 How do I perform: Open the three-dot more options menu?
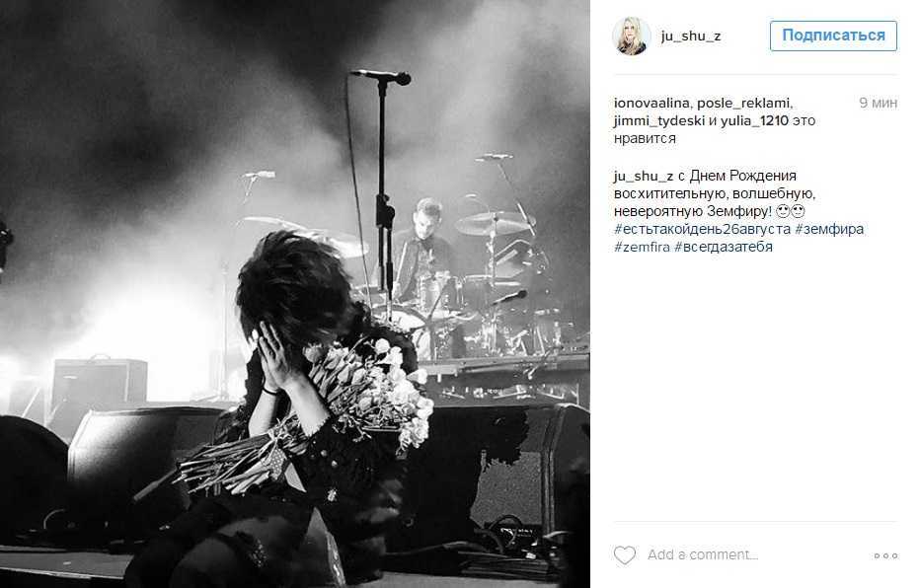pyautogui.click(x=885, y=555)
